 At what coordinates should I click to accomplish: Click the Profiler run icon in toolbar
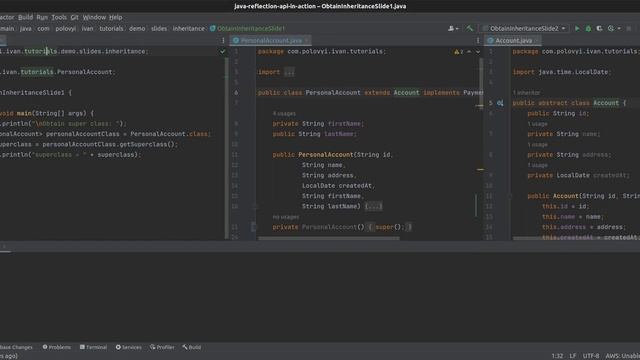tap(611, 28)
